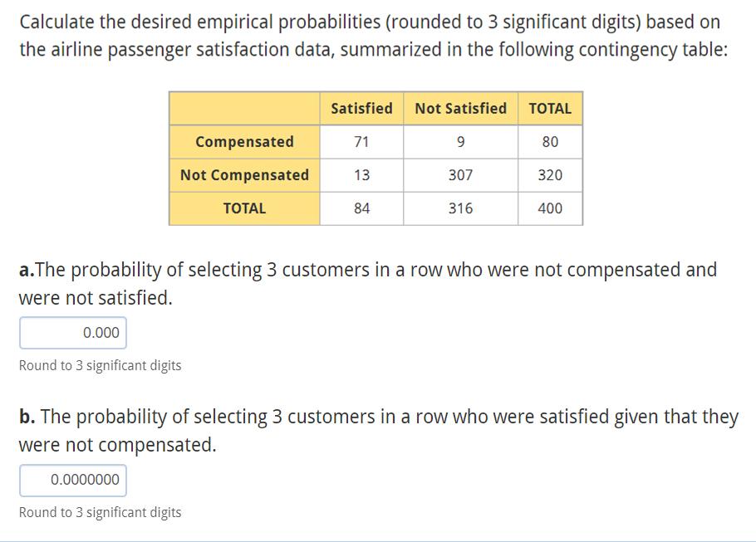Select the cell containing 71
Image resolution: width=756 pixels, height=542 pixels.
pos(361,141)
